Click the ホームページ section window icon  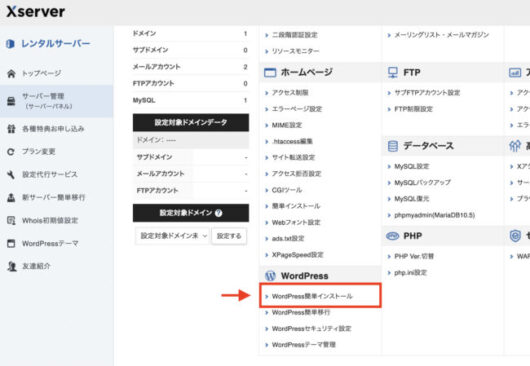[x=270, y=72]
